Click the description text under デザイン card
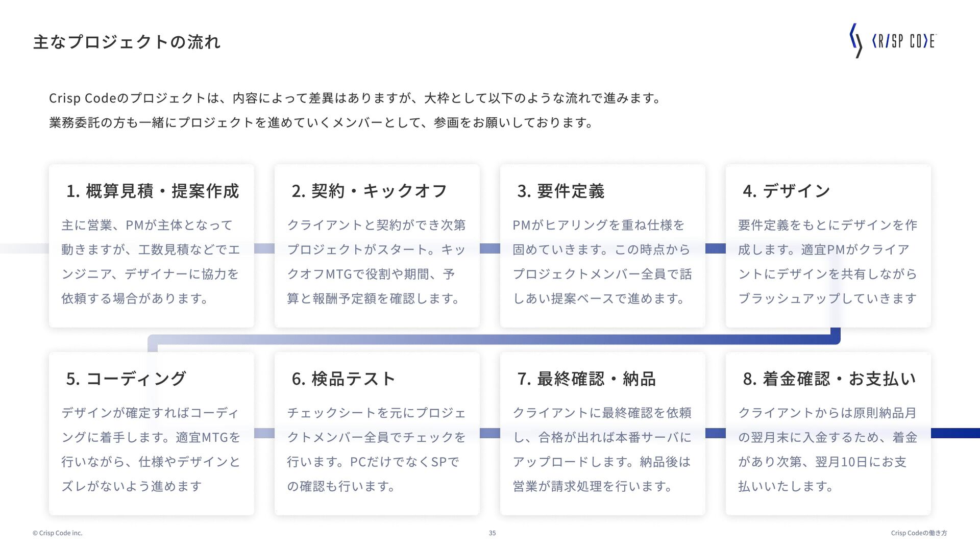The height and width of the screenshot is (551, 980). point(828,262)
